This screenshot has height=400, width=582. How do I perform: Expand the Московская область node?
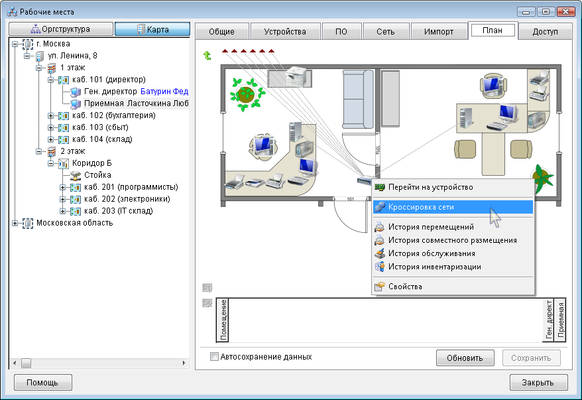coord(15,223)
